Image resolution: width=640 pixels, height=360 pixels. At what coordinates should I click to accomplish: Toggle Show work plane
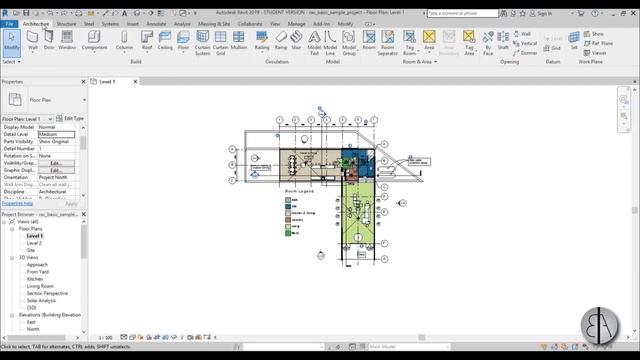pos(594,34)
